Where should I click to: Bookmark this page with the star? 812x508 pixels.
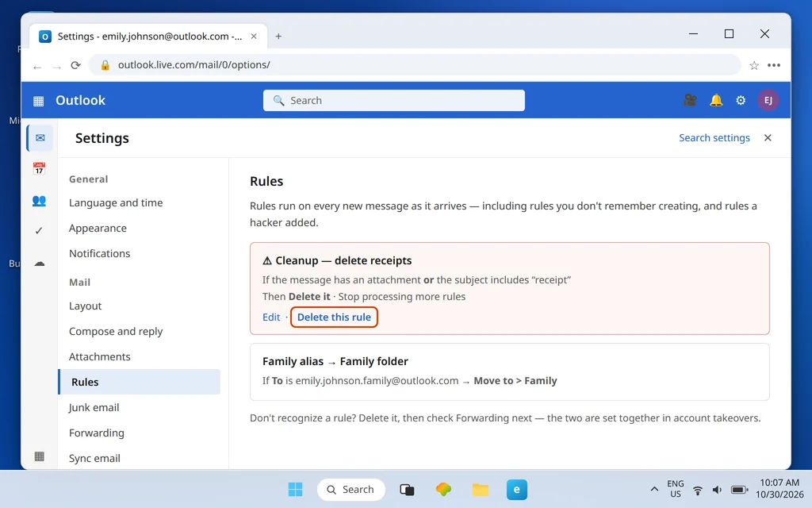click(754, 65)
